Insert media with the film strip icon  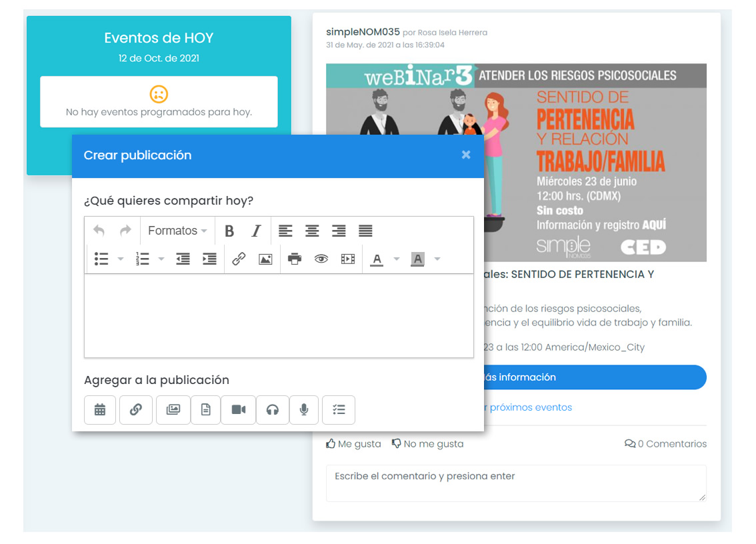click(348, 259)
